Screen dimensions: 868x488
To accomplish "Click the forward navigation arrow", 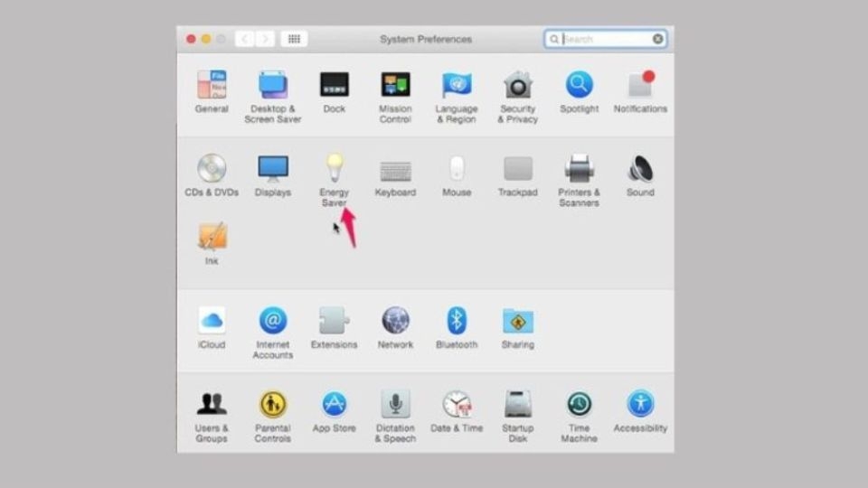I will 265,39.
